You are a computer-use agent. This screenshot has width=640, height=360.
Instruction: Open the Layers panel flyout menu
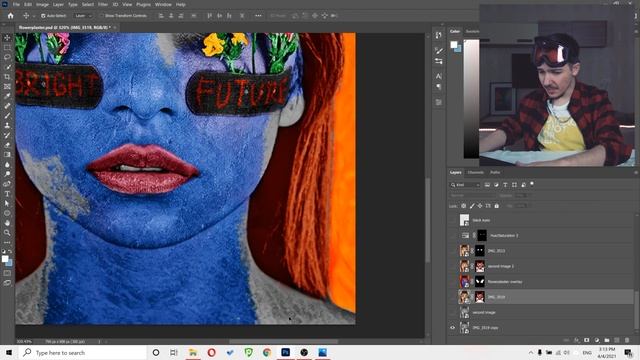point(636,173)
